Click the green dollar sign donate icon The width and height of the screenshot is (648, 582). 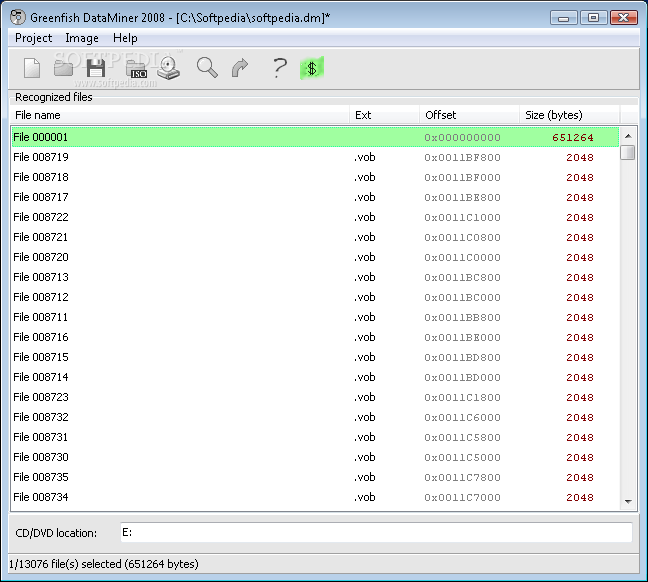[312, 68]
